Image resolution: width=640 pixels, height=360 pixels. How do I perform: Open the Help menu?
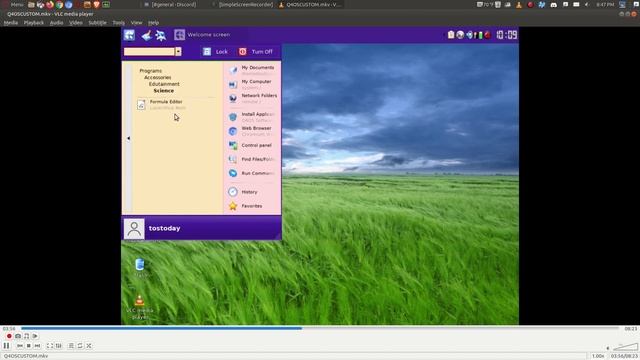153,23
